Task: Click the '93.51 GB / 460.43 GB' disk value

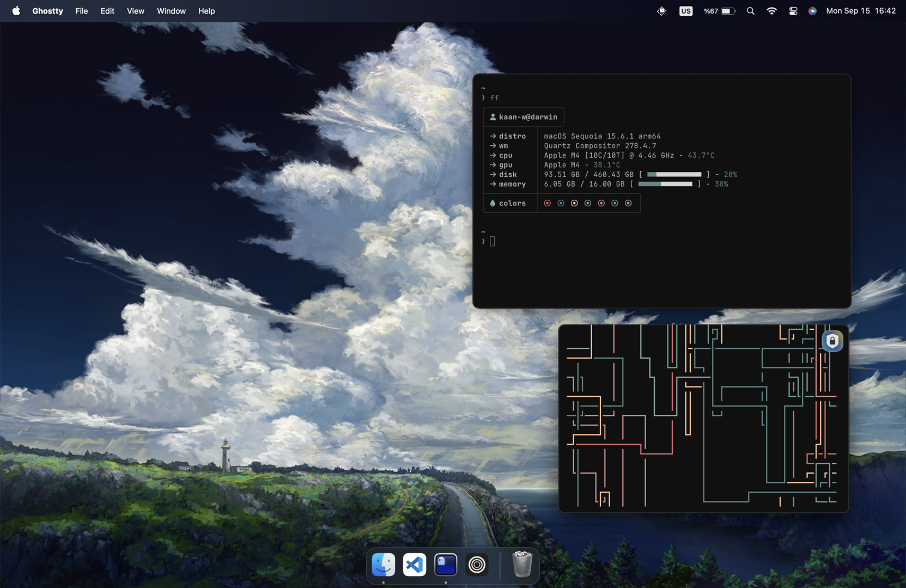Action: [x=588, y=174]
